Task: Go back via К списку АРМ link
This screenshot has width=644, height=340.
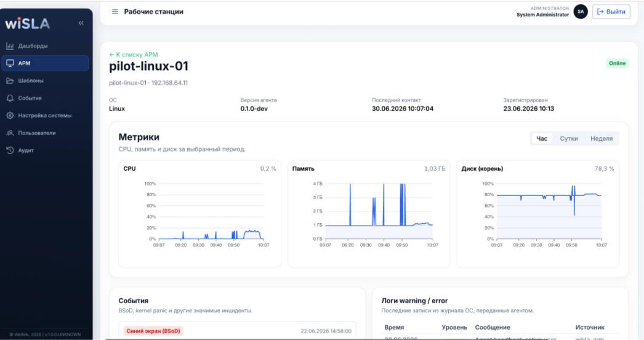Action: pyautogui.click(x=134, y=55)
